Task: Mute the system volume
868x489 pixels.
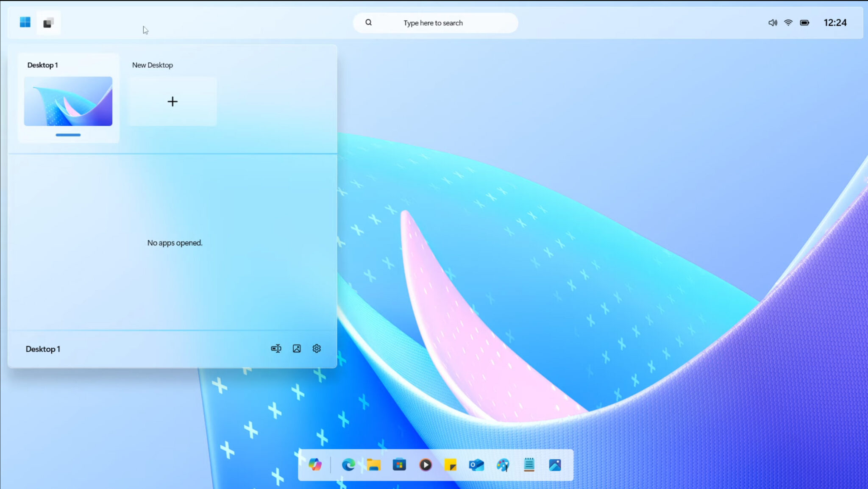Action: pyautogui.click(x=772, y=22)
